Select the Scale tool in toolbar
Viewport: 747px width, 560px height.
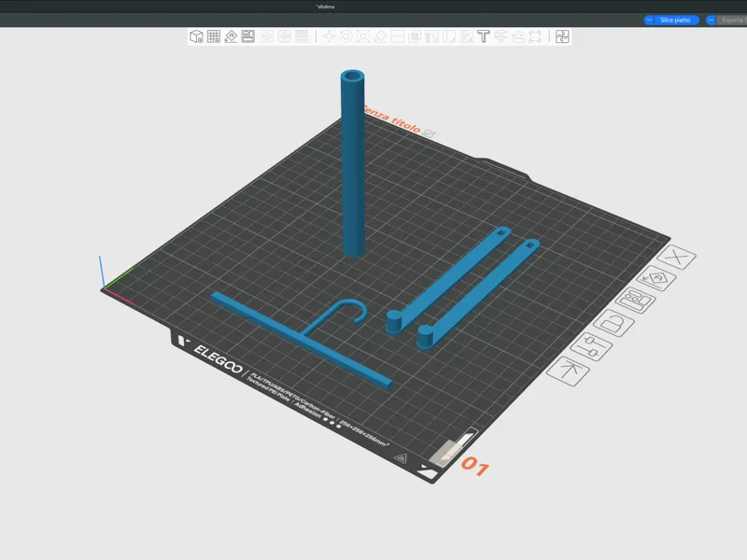point(363,36)
